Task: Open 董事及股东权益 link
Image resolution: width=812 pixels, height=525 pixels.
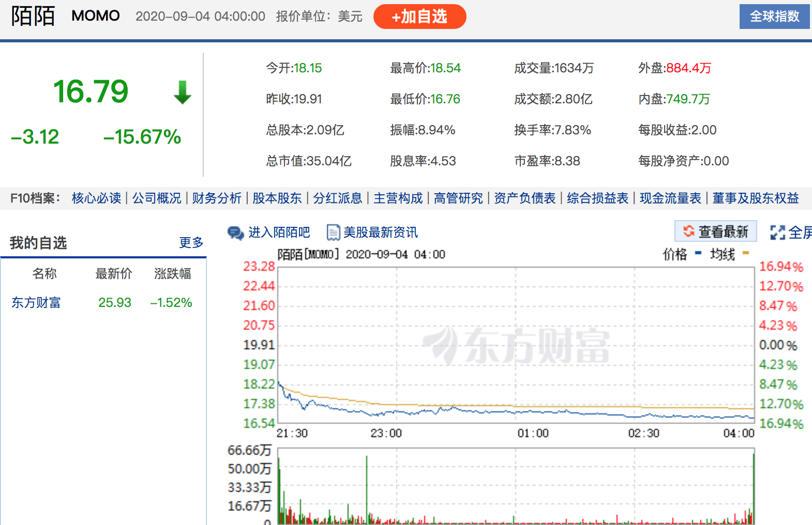Action: 756,198
